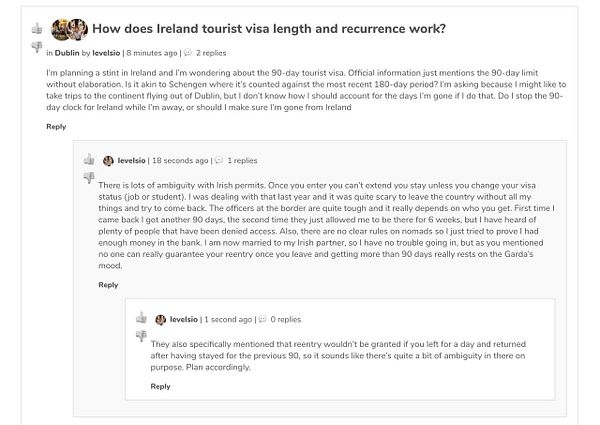
Task: Go to the Dublin category link
Action: point(67,52)
